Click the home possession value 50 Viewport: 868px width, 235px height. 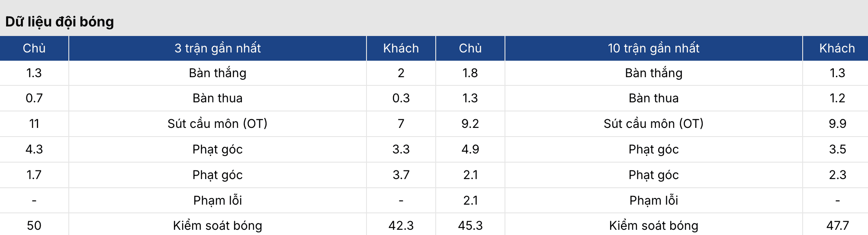(34, 225)
